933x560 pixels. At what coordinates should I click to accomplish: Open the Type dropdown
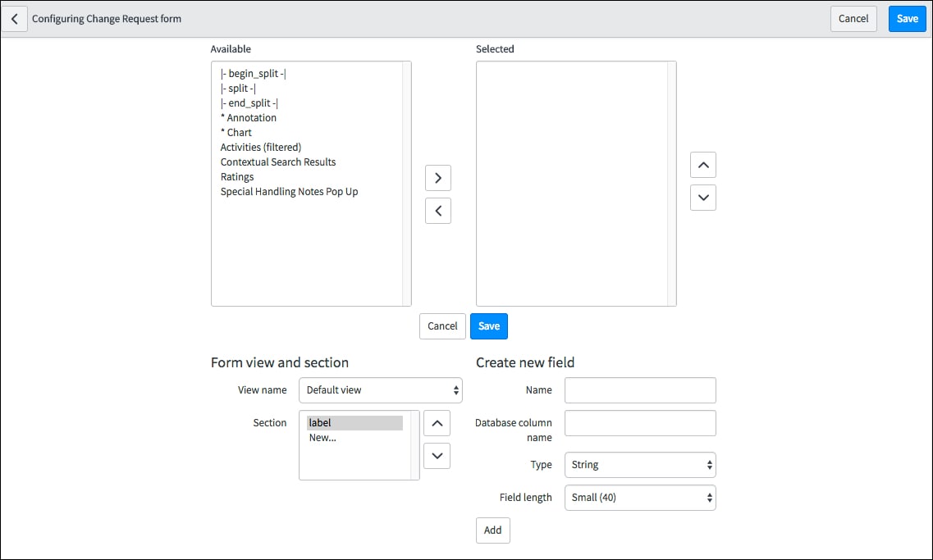click(x=639, y=464)
